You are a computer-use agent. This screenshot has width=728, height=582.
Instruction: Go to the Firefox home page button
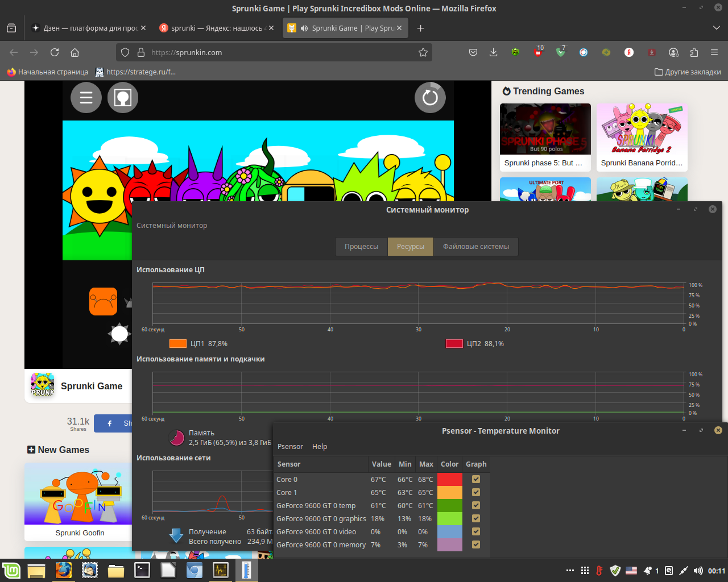click(75, 52)
